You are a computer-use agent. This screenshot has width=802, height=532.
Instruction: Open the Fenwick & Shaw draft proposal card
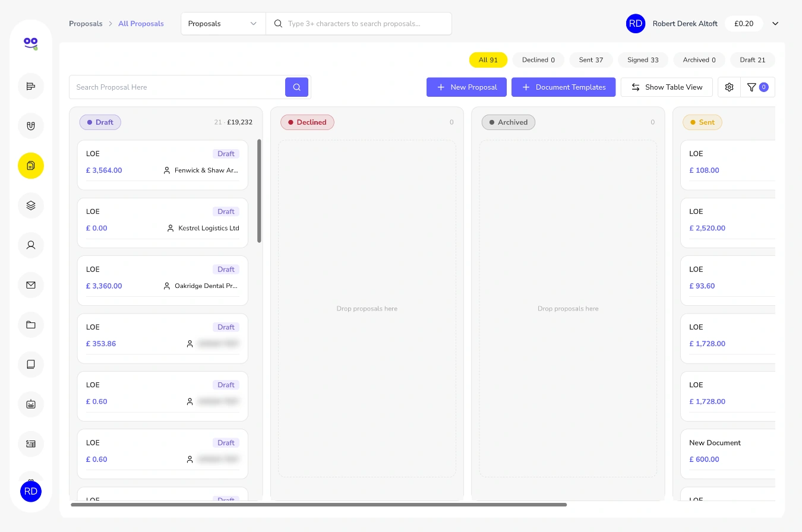(x=163, y=165)
